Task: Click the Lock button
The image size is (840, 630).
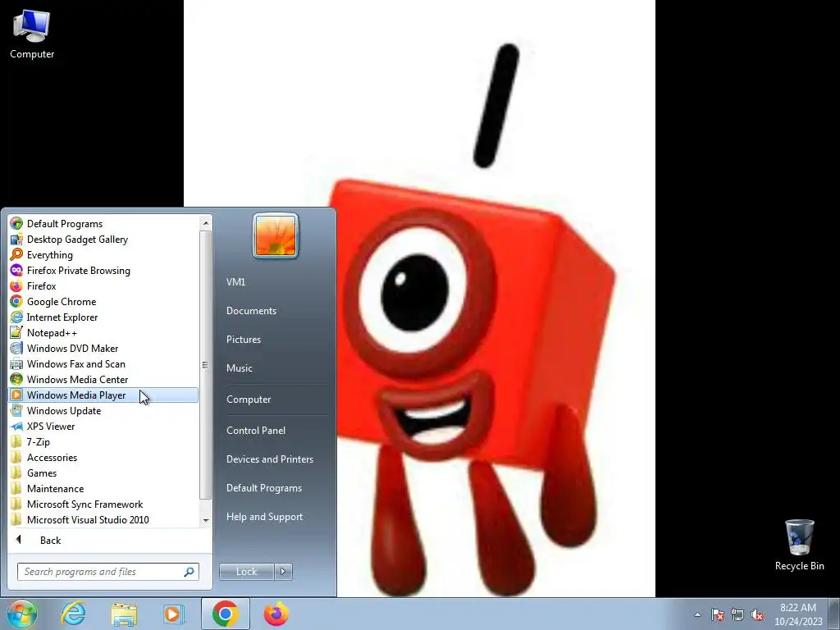Action: 246,572
